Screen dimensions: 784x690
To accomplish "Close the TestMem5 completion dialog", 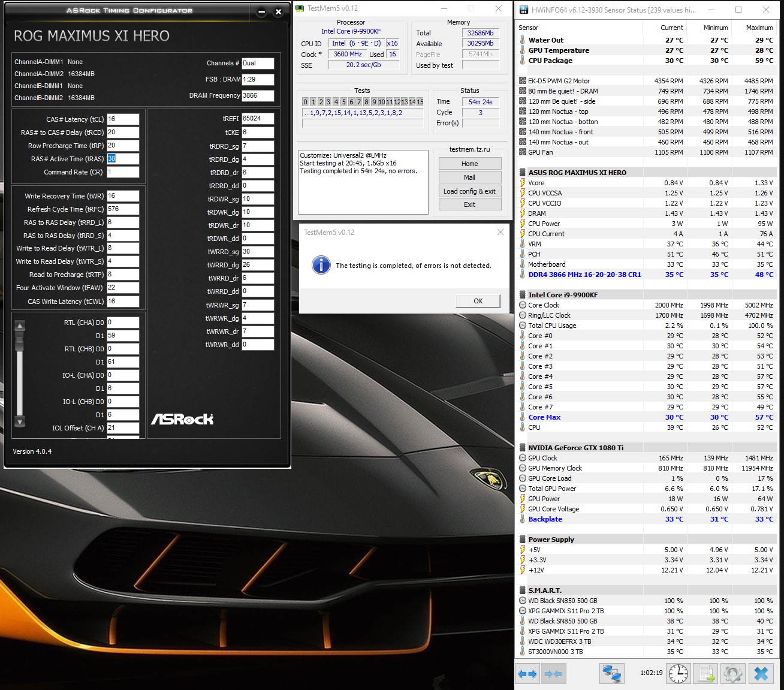I will pos(500,232).
